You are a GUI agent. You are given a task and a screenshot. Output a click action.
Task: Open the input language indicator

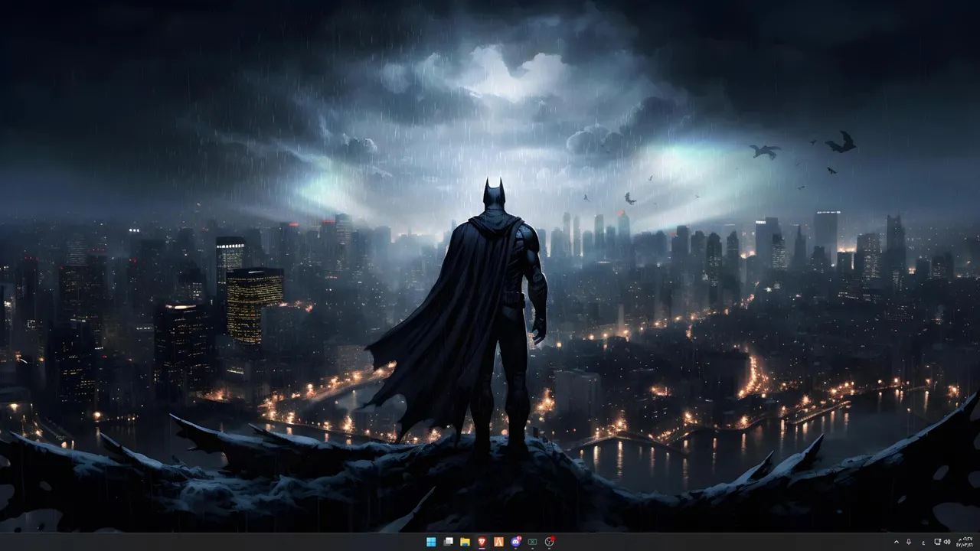923,542
